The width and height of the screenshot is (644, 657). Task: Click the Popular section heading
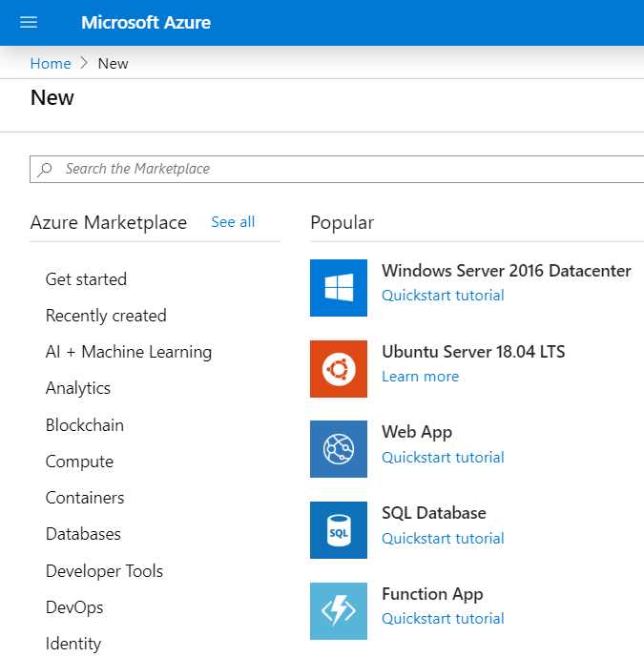click(342, 222)
